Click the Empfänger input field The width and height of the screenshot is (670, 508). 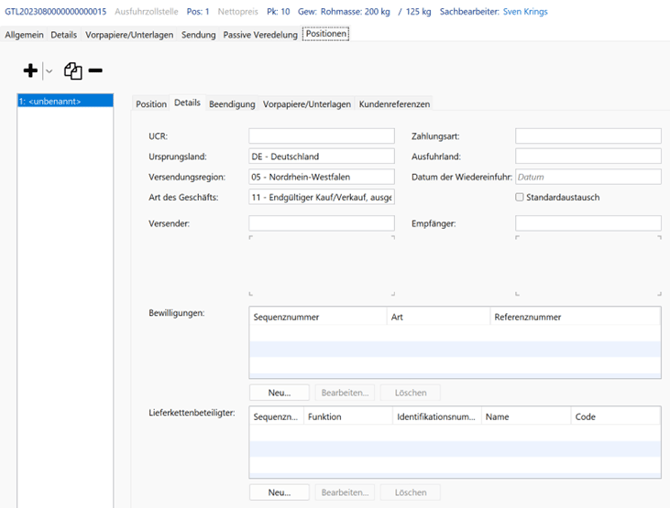tap(588, 223)
